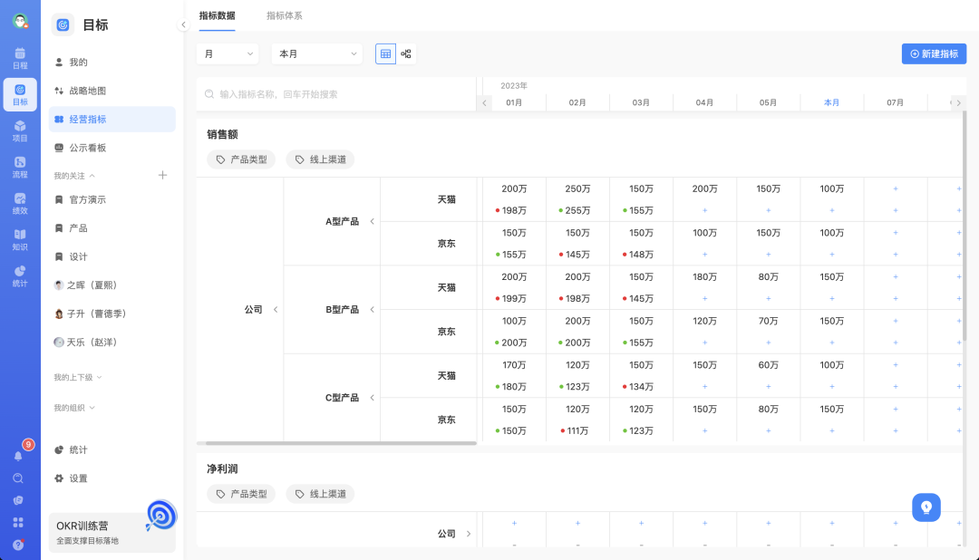Open the 流程 workflow icon in left rail
979x560 pixels.
[x=20, y=168]
